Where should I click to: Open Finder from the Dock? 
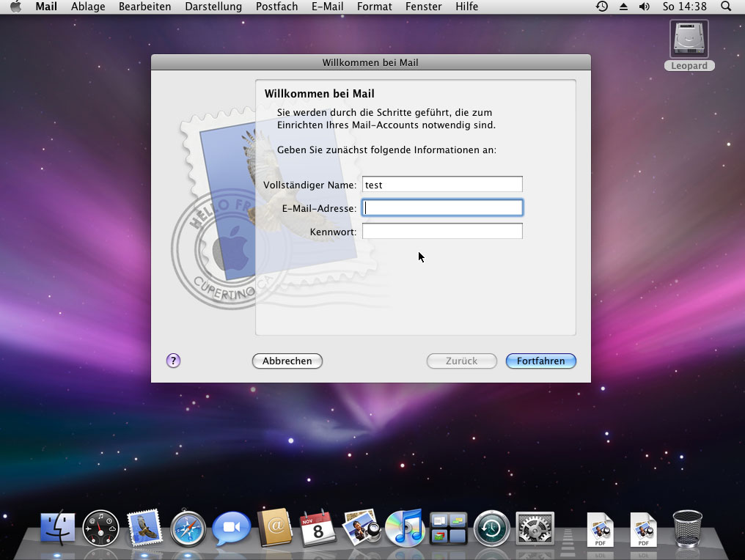click(x=58, y=528)
